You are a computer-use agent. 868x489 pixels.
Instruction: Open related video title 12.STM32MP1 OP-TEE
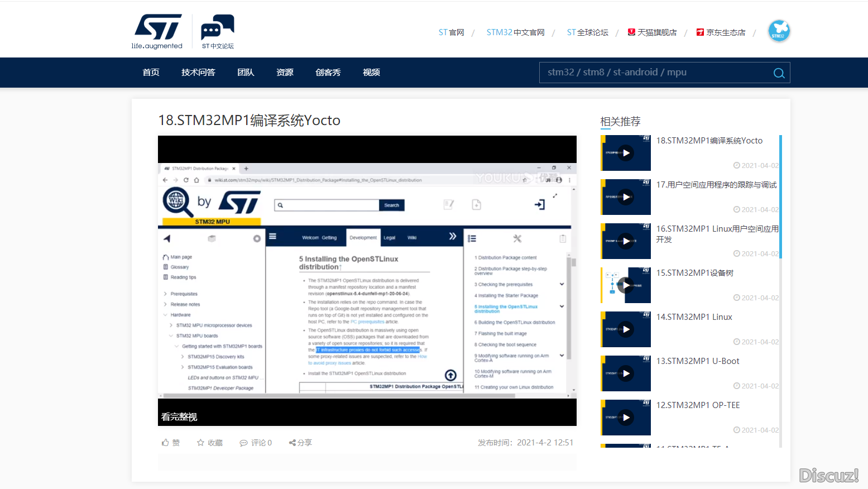tap(698, 405)
